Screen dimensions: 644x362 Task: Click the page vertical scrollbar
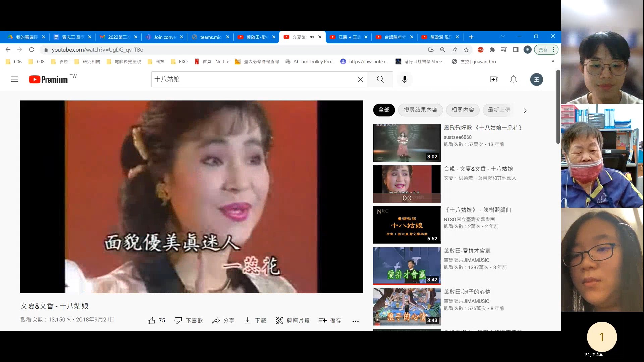(558, 107)
